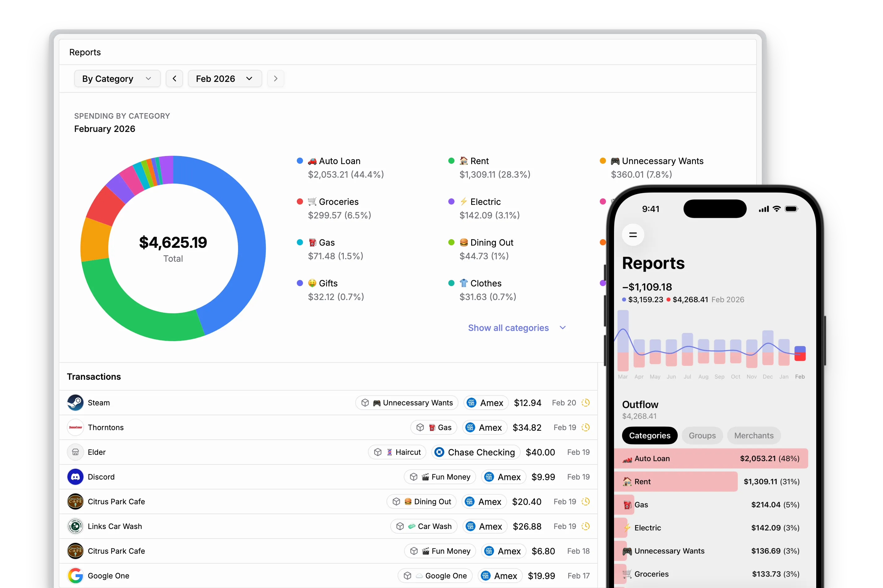This screenshot has height=588, width=883.
Task: Click the Gas category pill on the Thorntons transaction
Action: point(433,427)
